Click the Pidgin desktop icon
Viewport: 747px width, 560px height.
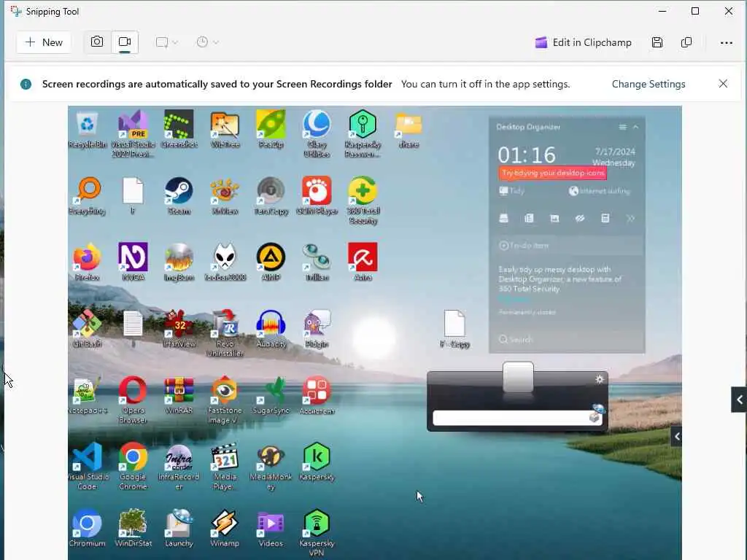pos(317,329)
